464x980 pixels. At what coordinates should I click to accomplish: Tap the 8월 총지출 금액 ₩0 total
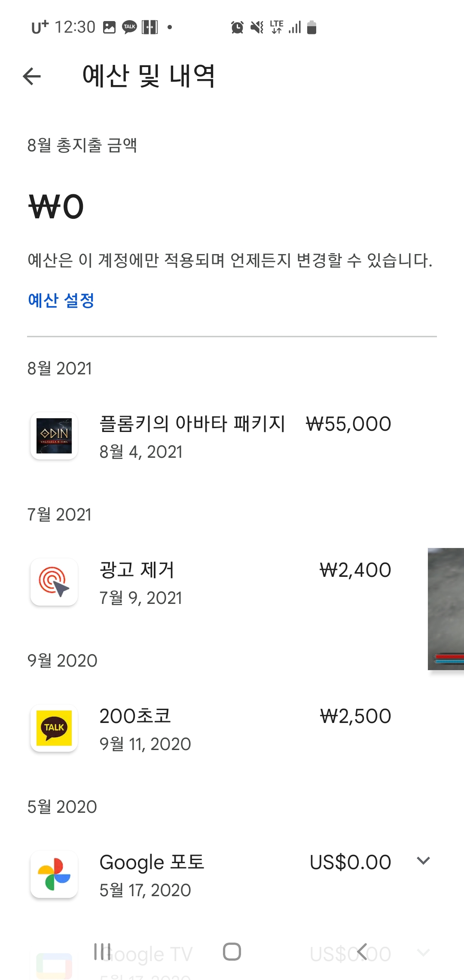[56, 207]
